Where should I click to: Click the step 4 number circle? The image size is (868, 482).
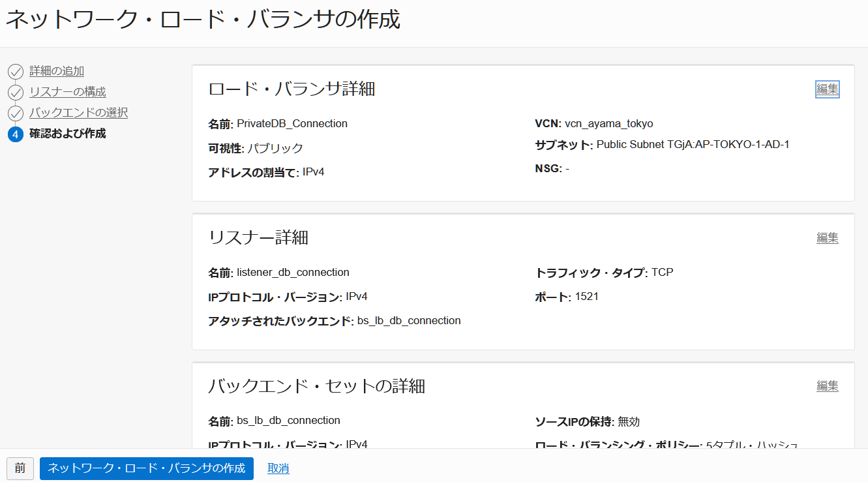coord(16,134)
